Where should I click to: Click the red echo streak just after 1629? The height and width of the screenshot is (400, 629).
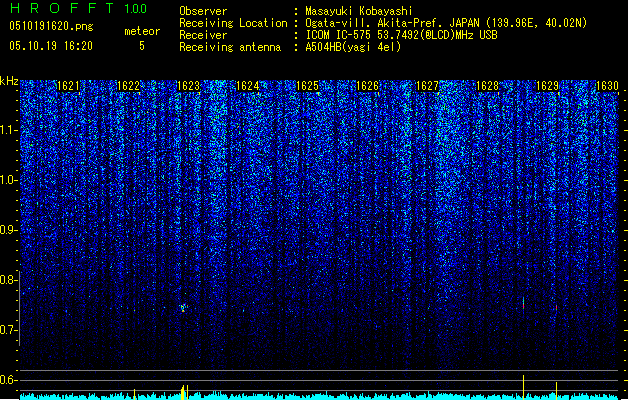pyautogui.click(x=556, y=308)
